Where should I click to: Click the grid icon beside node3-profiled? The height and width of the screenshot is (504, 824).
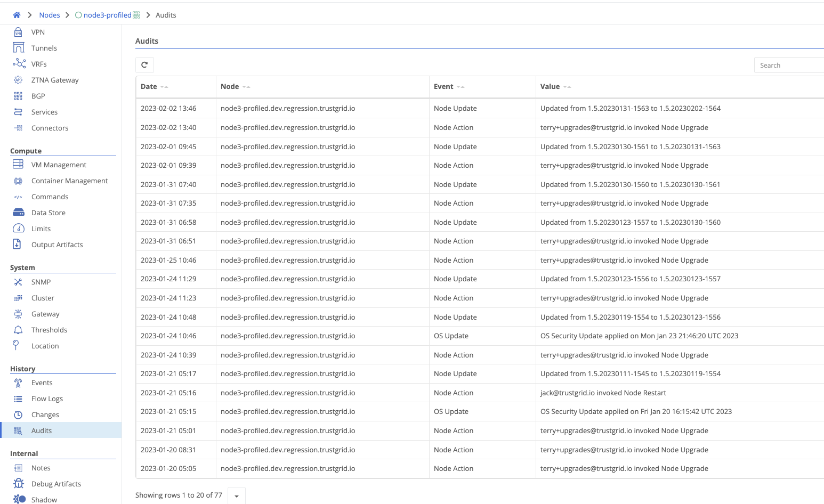pyautogui.click(x=136, y=15)
